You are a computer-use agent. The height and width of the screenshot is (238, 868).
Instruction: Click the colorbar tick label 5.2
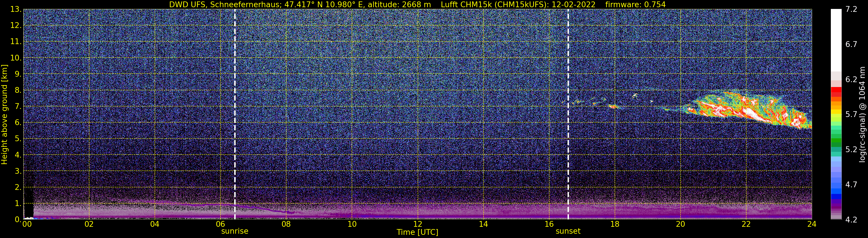tap(852, 150)
